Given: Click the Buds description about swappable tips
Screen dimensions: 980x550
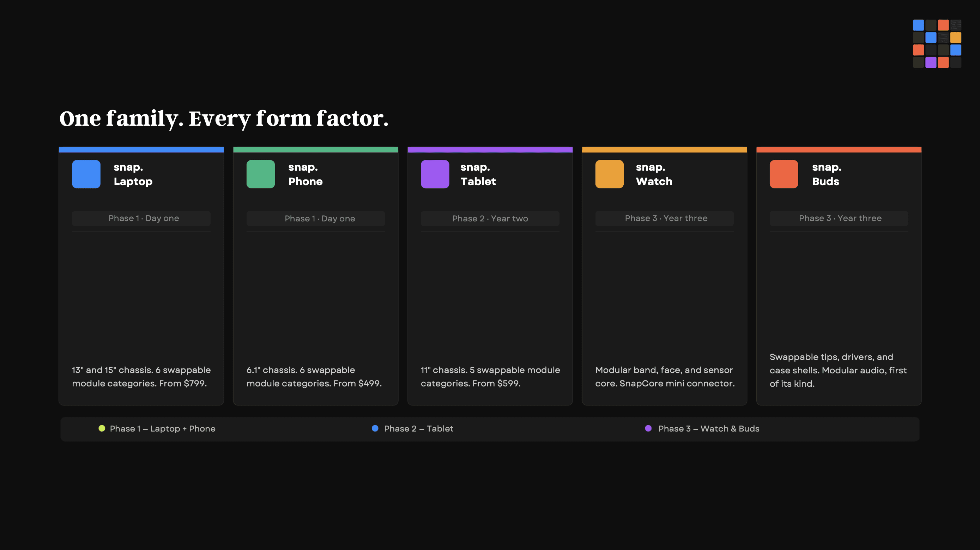Looking at the screenshot, I should click(x=838, y=370).
